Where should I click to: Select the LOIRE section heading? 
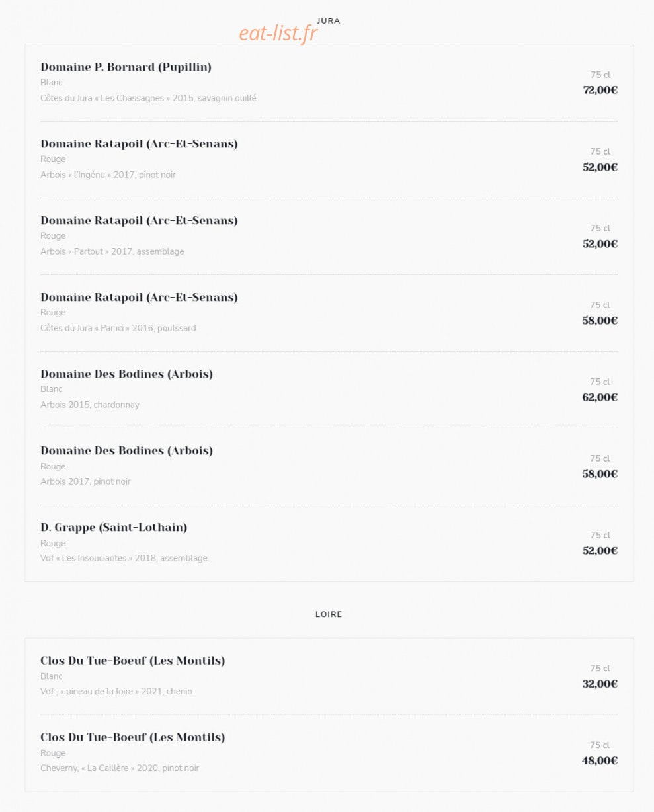[x=329, y=614]
